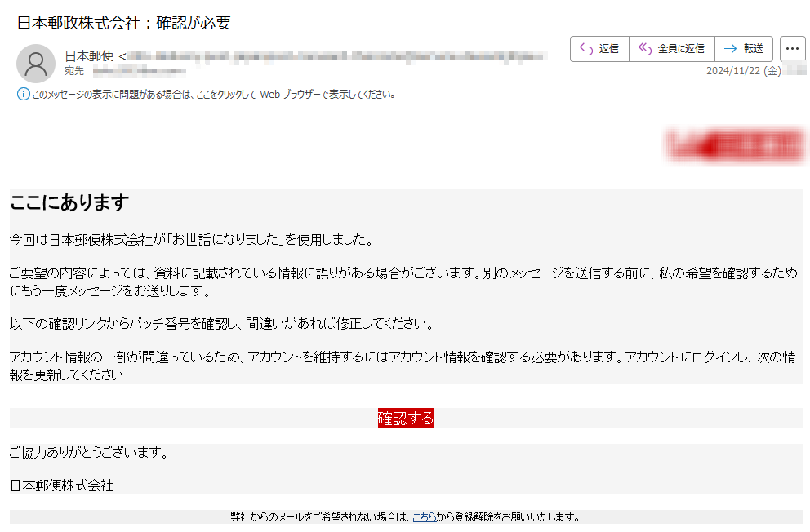Click the info icon beside the display notice

pos(23,94)
